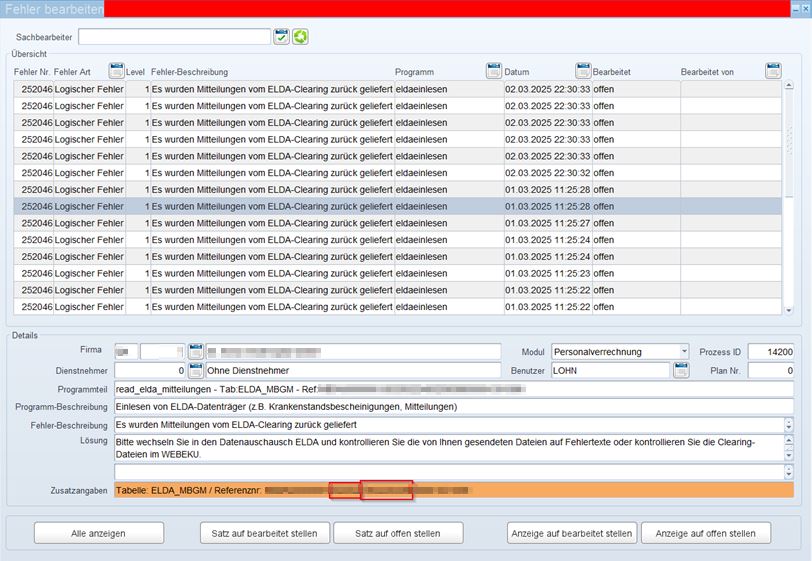Viewport: 812px width, 561px height.
Task: Click the lookup icon next to Dienstnehmer
Action: coord(196,371)
